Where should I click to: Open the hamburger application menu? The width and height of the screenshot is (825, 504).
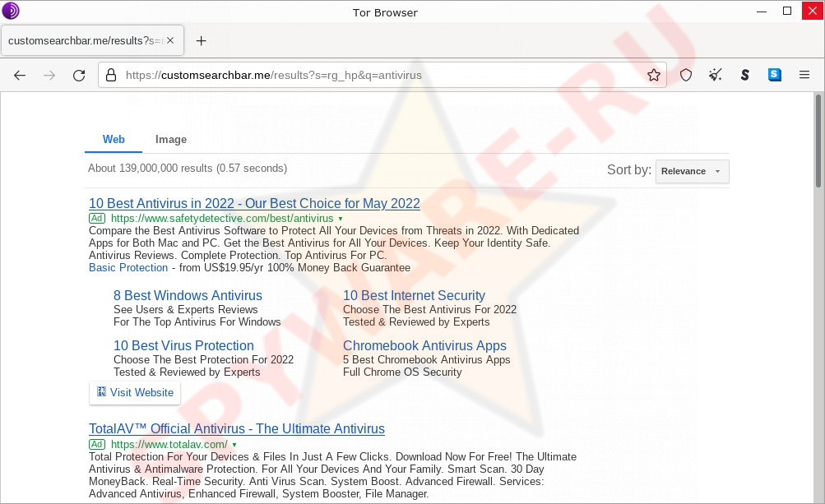(x=804, y=75)
